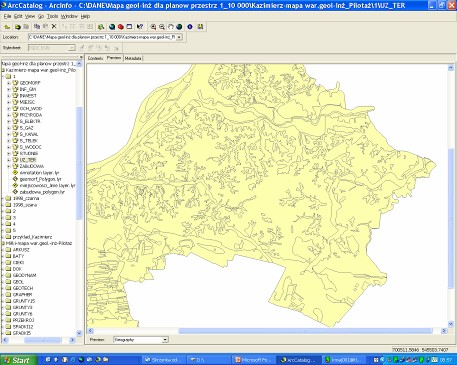Click the Delete (X) toolbar icon
Viewport: 457px width, 365px height.
click(x=54, y=27)
